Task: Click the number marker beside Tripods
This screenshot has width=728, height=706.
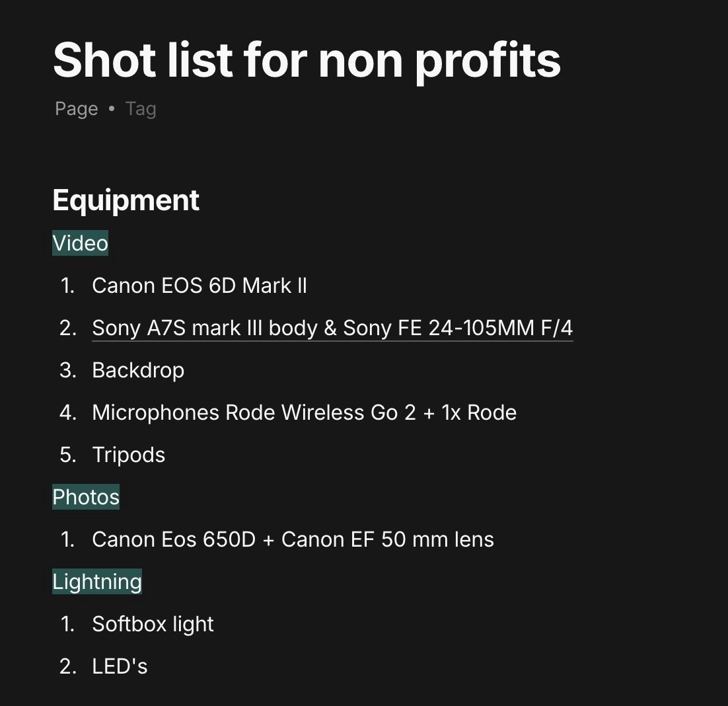Action: point(68,455)
